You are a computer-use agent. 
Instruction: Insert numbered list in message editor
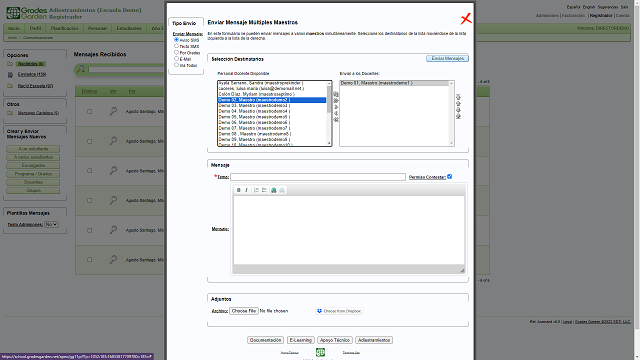pyautogui.click(x=256, y=190)
